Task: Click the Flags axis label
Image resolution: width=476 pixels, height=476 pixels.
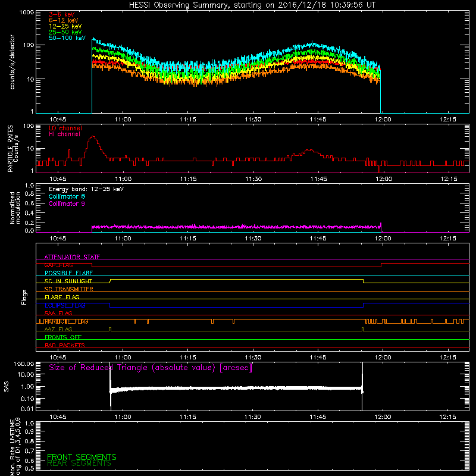Action: coord(24,297)
